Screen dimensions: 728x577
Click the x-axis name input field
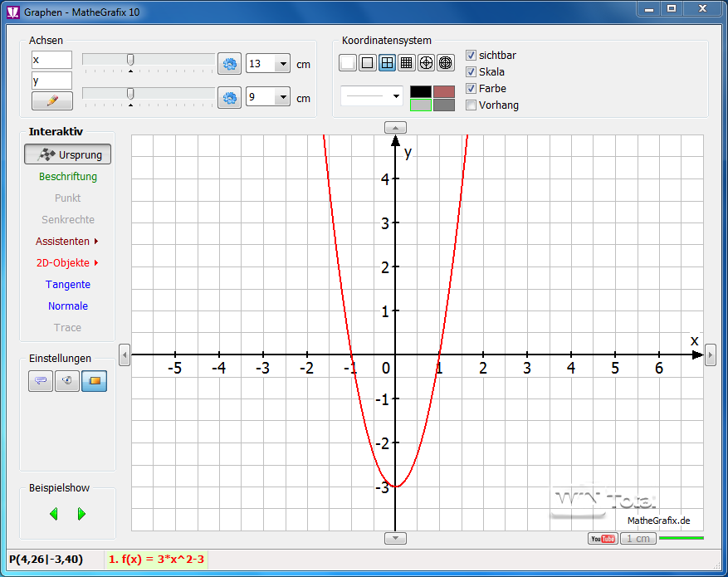click(51, 60)
